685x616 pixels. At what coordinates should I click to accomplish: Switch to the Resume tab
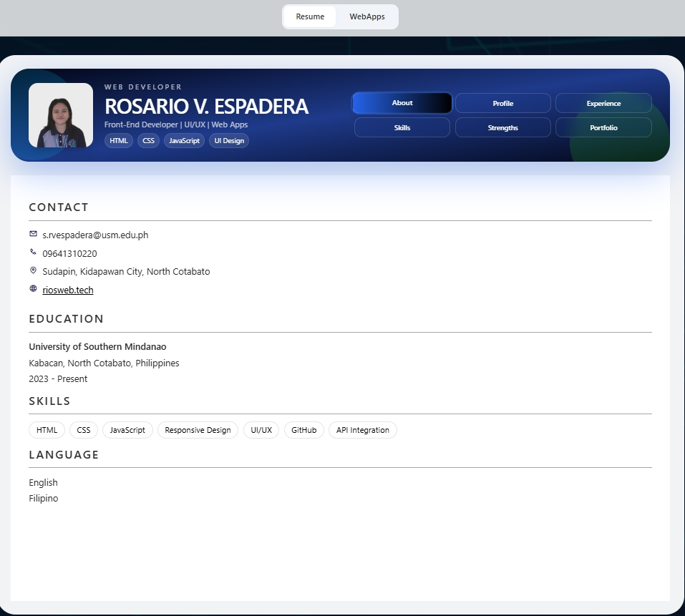coord(310,16)
